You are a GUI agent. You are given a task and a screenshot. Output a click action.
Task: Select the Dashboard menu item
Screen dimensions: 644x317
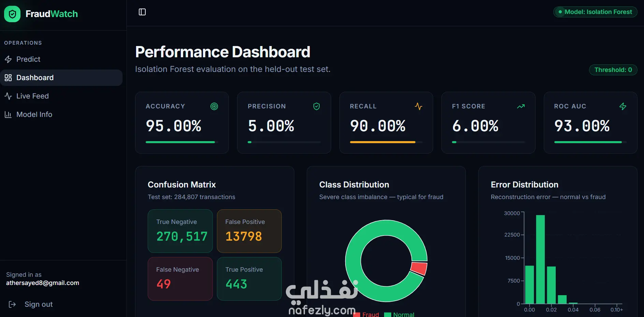click(61, 78)
